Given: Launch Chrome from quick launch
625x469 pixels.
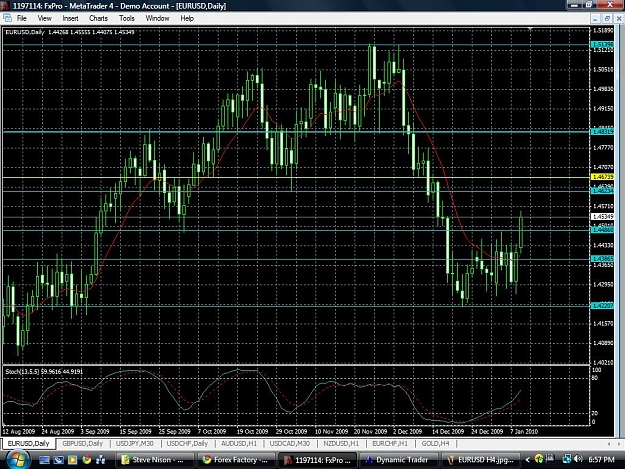Looking at the screenshot, I should 86,460.
